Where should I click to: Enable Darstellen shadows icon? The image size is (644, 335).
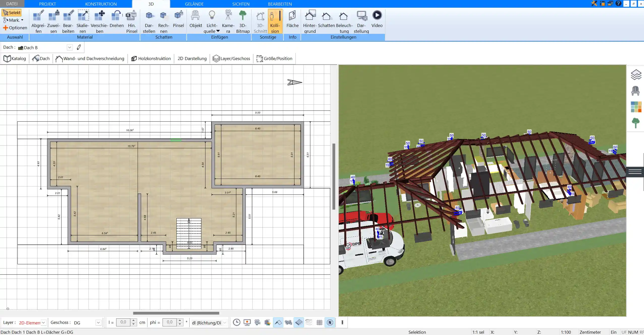[x=149, y=21]
